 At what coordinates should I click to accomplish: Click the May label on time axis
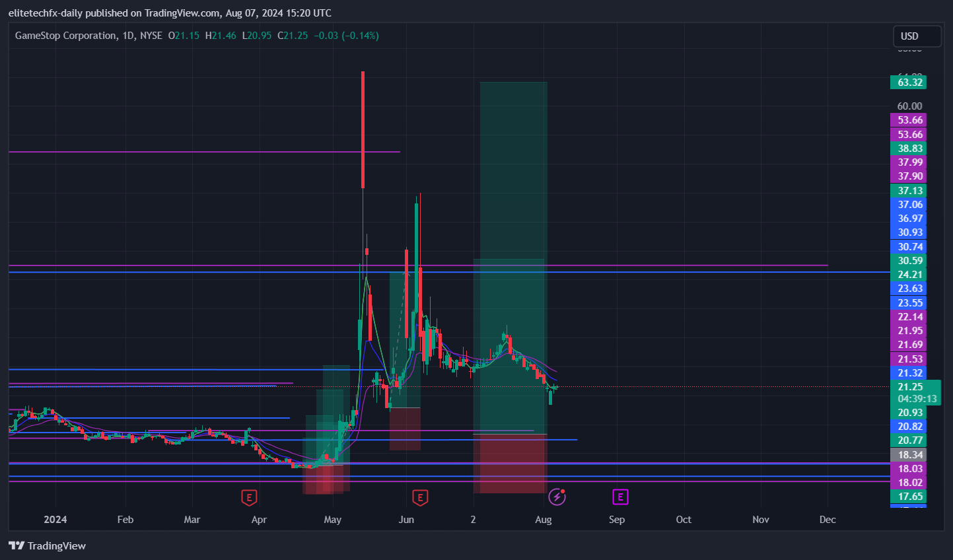333,520
